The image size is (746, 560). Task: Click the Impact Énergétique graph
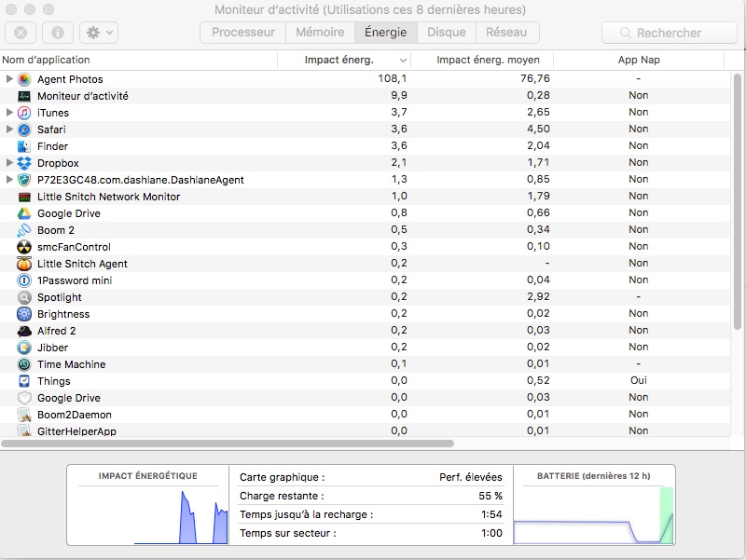[x=148, y=516]
